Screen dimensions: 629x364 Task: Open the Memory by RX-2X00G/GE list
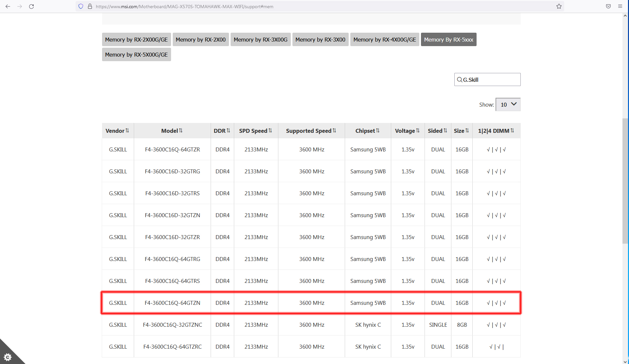pos(136,40)
